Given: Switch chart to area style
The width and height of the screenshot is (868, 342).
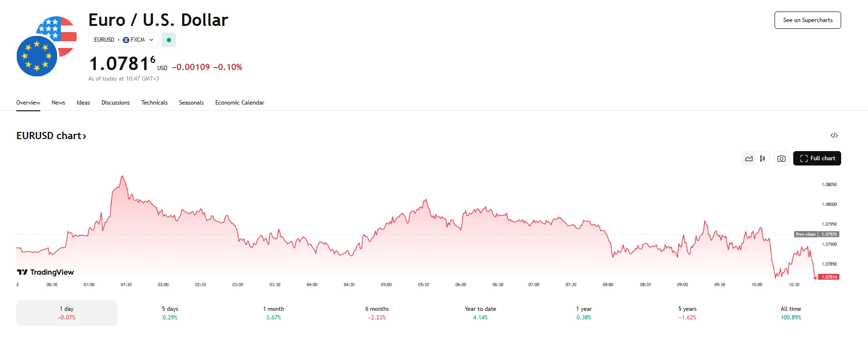Looking at the screenshot, I should tap(749, 158).
